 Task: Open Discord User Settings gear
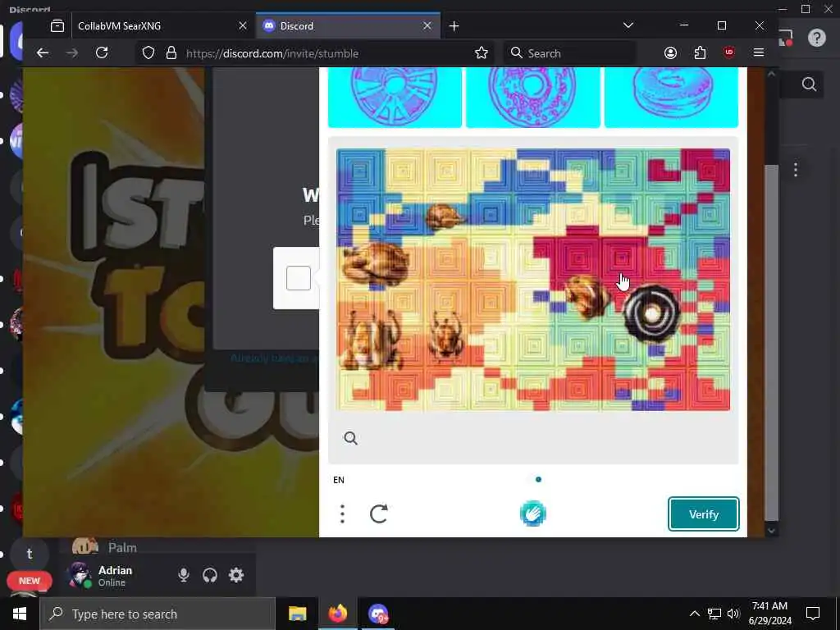point(236,575)
